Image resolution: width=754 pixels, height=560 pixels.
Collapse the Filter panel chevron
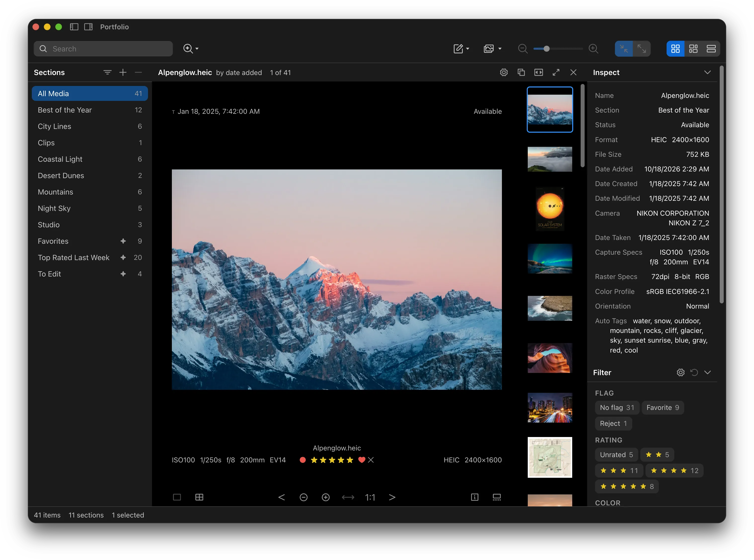point(707,372)
